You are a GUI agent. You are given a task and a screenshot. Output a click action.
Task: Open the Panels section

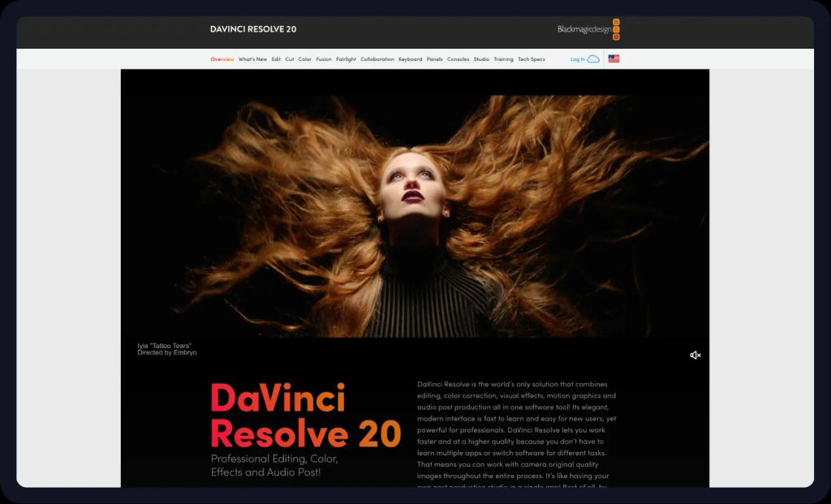pos(435,58)
